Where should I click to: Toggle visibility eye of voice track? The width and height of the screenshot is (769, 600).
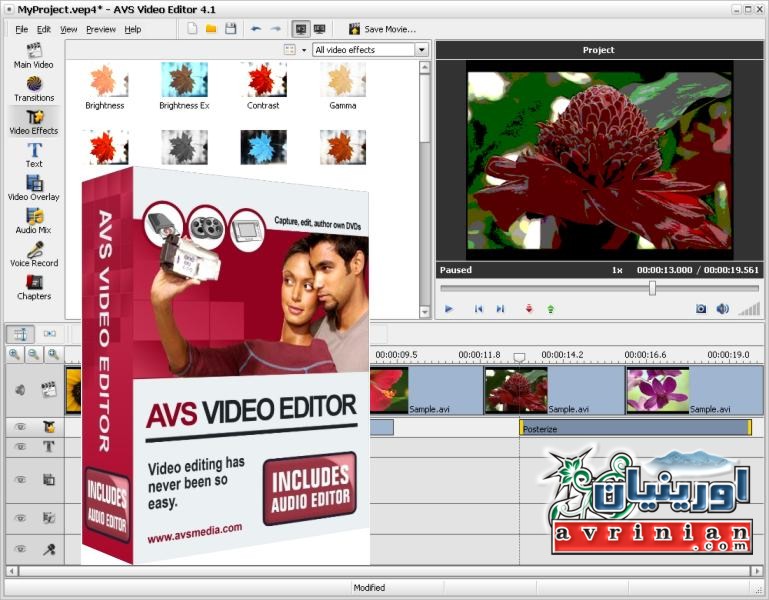click(20, 548)
